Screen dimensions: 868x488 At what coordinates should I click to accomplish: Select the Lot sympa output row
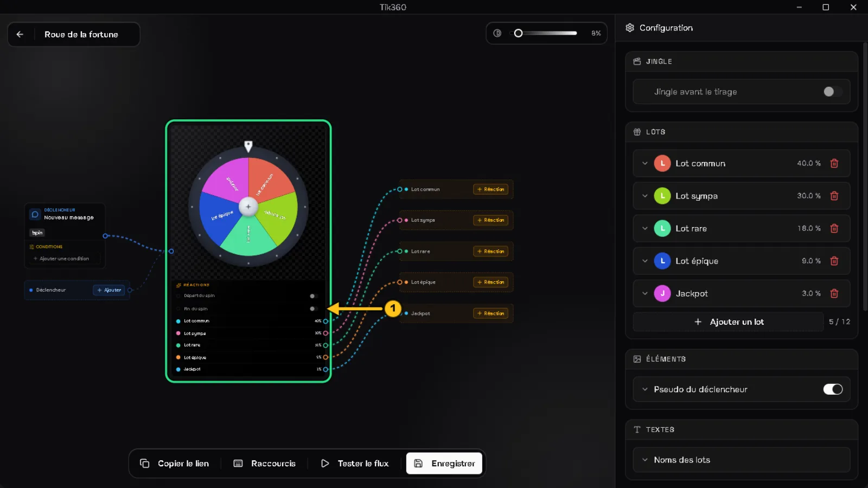pos(248,333)
